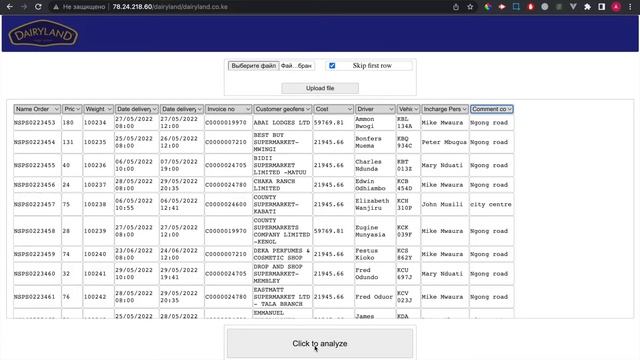
Task: Click the not-secure warning icon
Action: 56,7
